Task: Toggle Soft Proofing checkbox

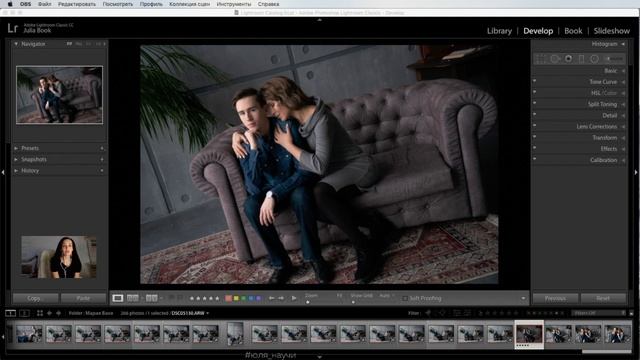Action: click(405, 298)
